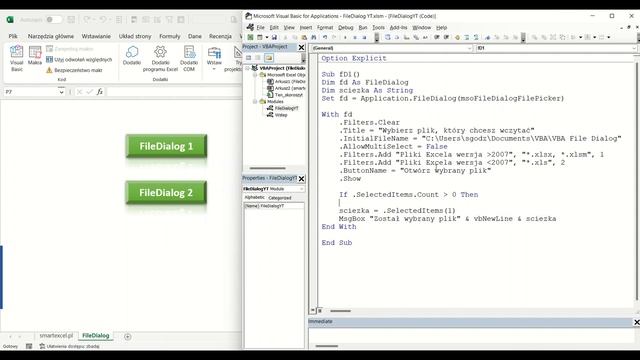Open the Plik tab in Excel
Screen dimensions: 640x360
click(x=13, y=36)
